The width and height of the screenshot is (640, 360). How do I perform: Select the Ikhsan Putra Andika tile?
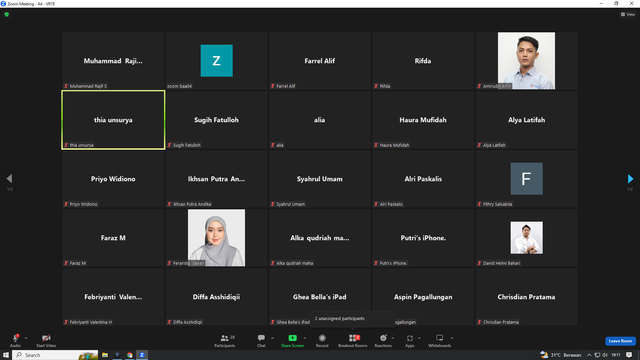pyautogui.click(x=216, y=178)
